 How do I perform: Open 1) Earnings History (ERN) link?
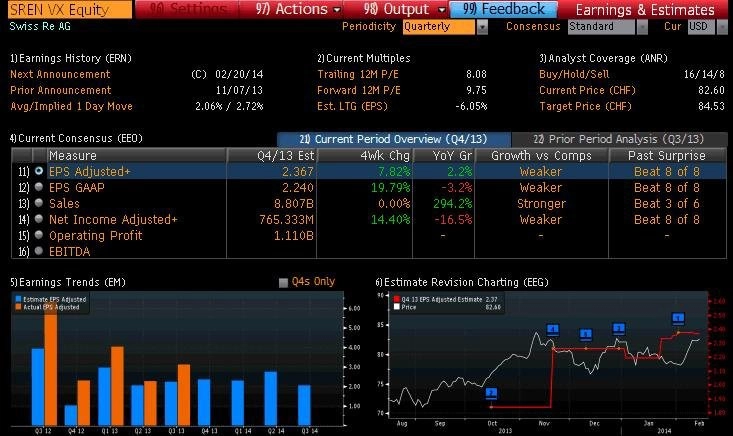tap(71, 58)
